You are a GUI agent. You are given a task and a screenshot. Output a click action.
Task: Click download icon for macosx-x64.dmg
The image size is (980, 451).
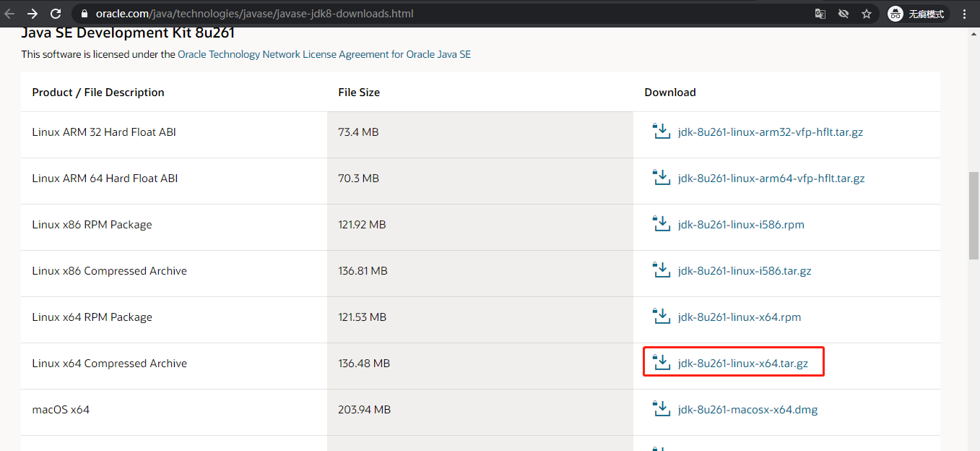pyautogui.click(x=662, y=409)
